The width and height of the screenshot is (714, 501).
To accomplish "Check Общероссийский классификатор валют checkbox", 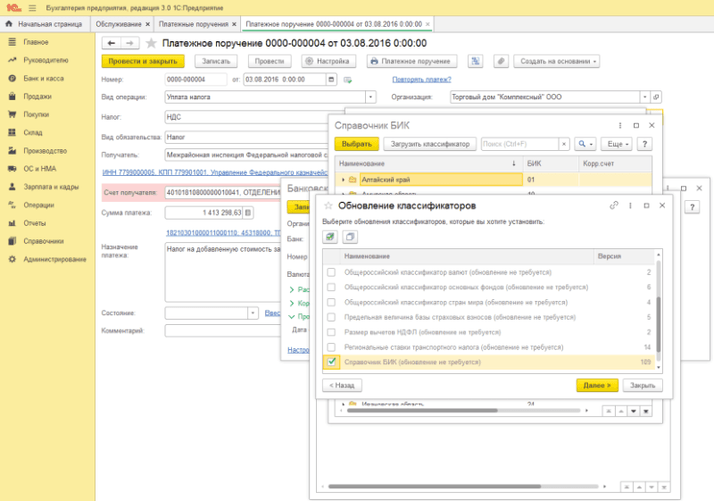I will pos(332,272).
